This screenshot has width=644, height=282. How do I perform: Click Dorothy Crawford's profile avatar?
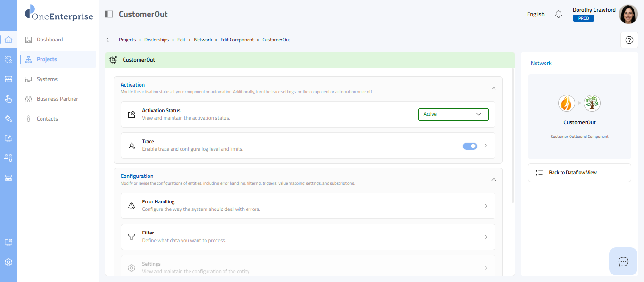pos(628,14)
